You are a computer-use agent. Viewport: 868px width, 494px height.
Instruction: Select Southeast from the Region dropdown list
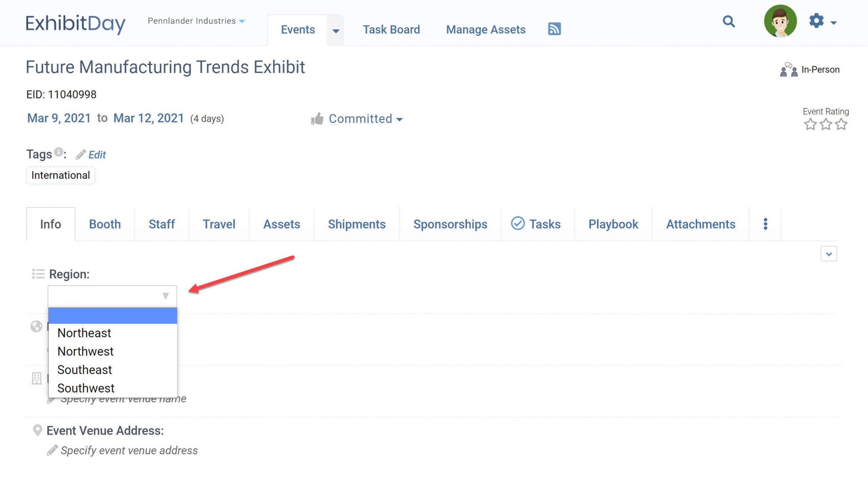coord(84,370)
